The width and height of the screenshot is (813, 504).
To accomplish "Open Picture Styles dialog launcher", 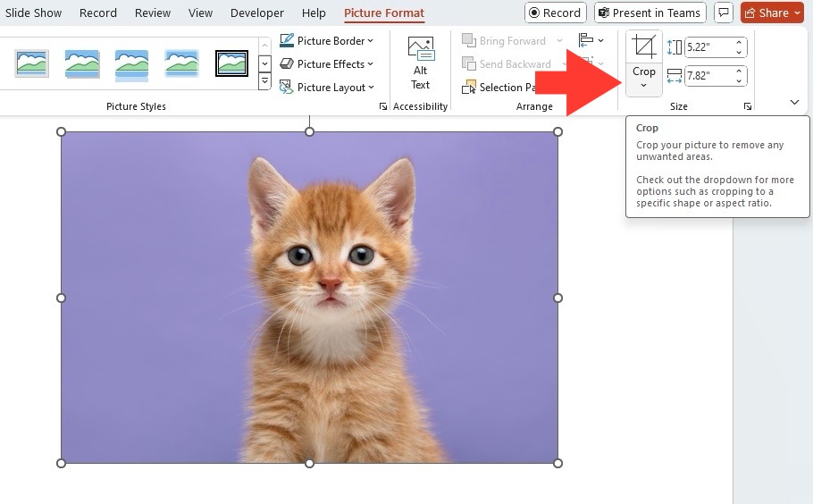I will click(x=383, y=106).
